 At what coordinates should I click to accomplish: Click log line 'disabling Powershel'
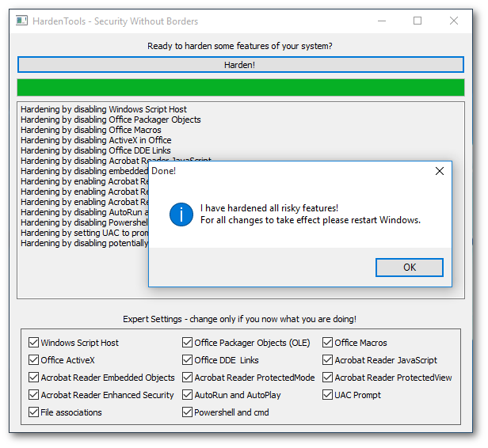84,222
